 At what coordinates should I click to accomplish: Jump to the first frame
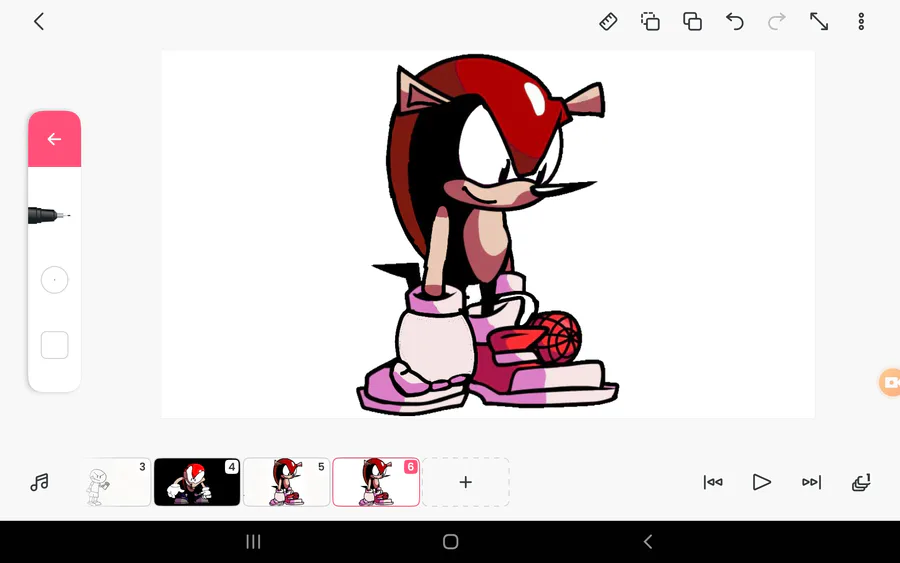(713, 482)
